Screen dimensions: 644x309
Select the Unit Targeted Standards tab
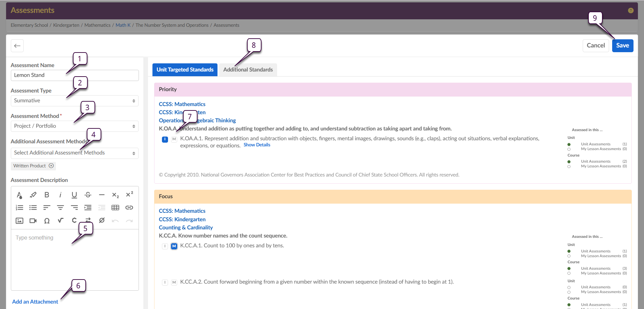185,70
